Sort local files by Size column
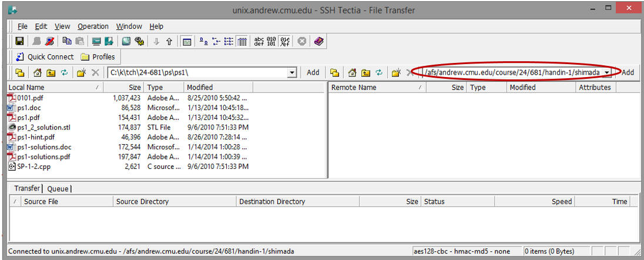Image resolution: width=644 pixels, height=260 pixels. click(123, 87)
